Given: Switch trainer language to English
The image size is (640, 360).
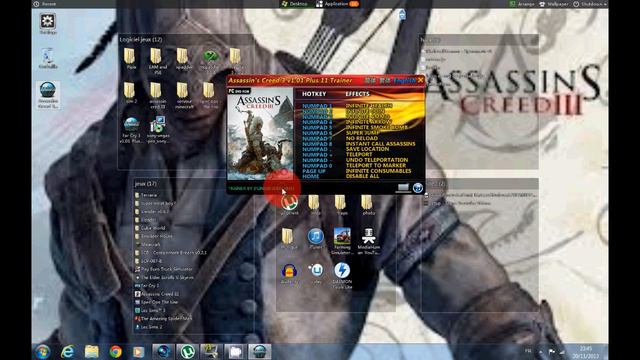Looking at the screenshot, I should pos(405,80).
